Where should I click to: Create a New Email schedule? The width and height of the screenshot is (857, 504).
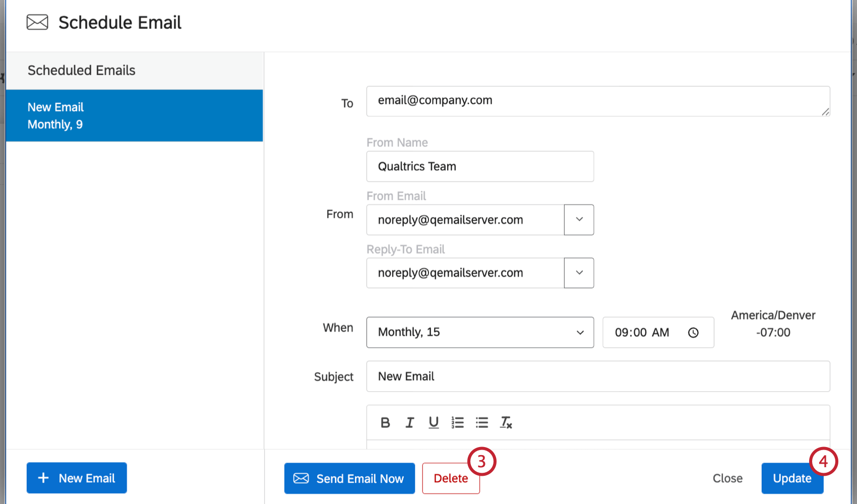pos(76,478)
